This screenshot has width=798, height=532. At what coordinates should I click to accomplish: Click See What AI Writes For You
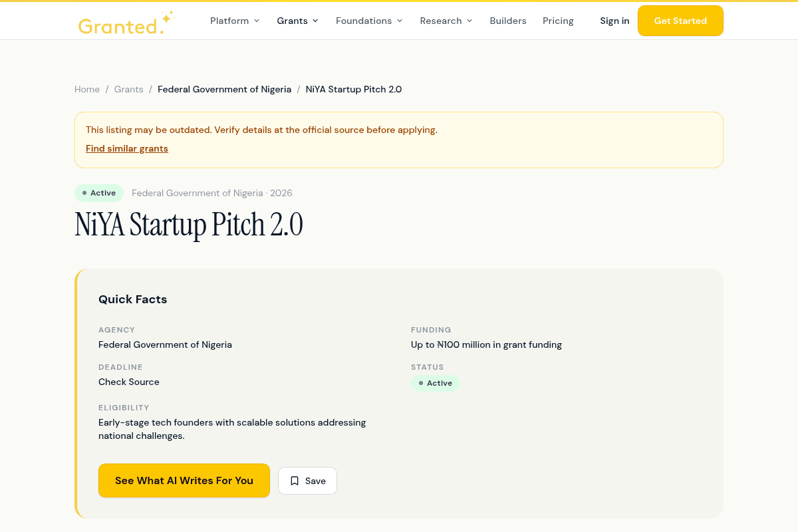pyautogui.click(x=184, y=480)
